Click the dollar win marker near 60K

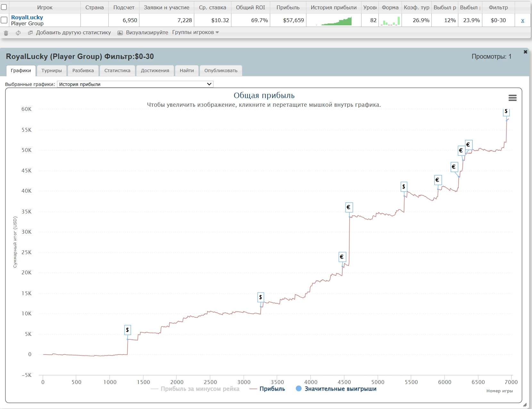(506, 112)
